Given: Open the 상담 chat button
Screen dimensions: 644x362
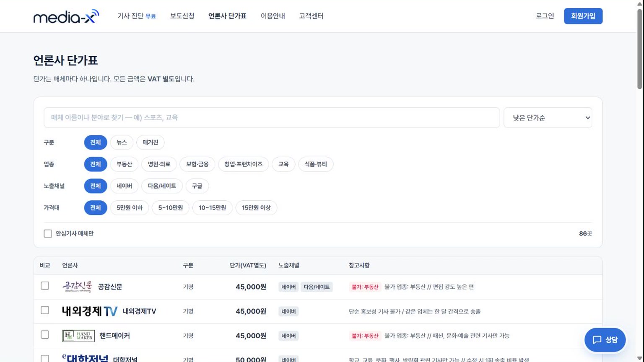Looking at the screenshot, I should coord(605,340).
